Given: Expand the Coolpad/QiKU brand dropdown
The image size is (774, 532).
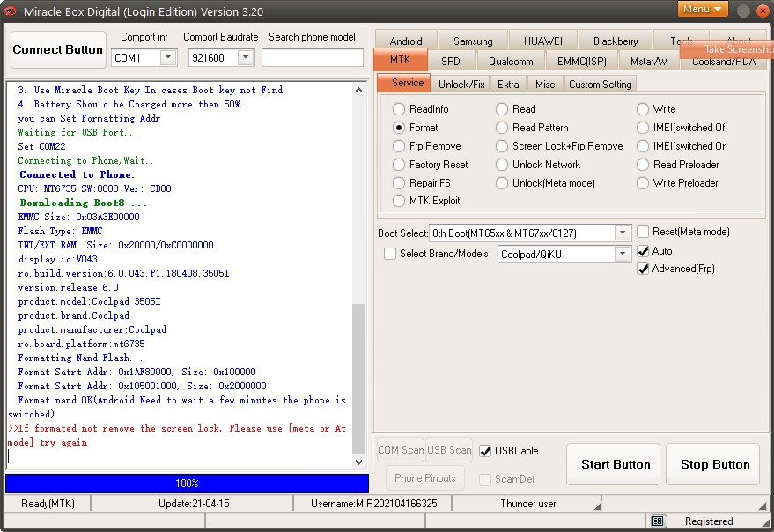Looking at the screenshot, I should coord(622,254).
